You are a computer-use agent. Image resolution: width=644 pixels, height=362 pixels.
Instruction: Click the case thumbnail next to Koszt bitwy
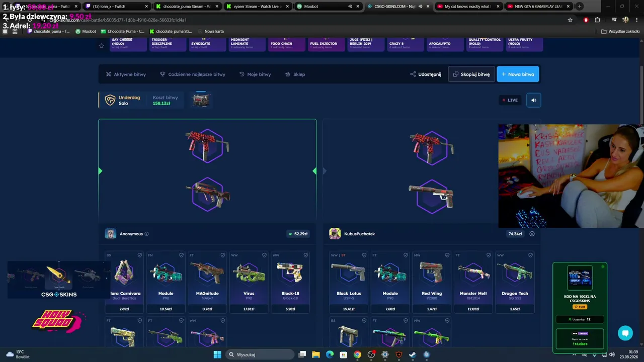(x=201, y=100)
